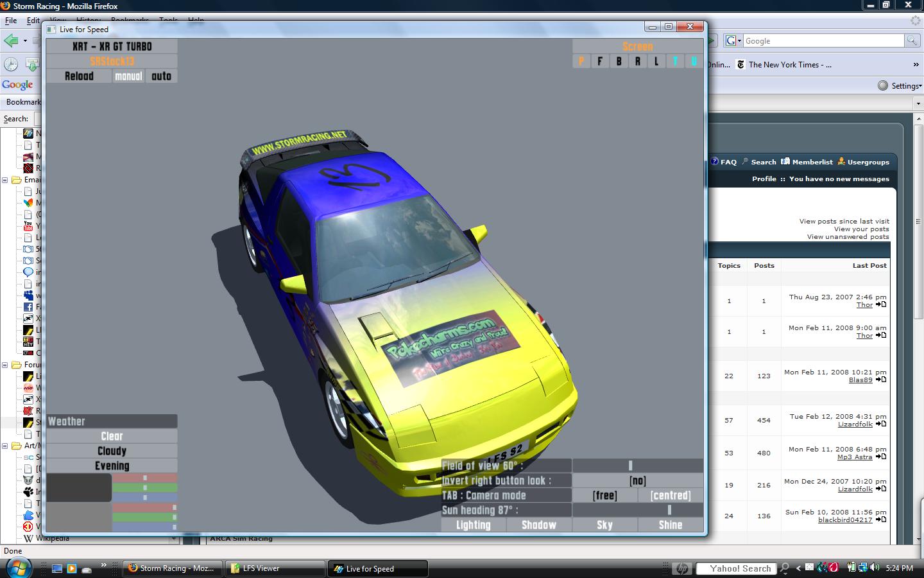
Task: Open the Wikipedia bookmark in sidebar
Action: (x=28, y=538)
